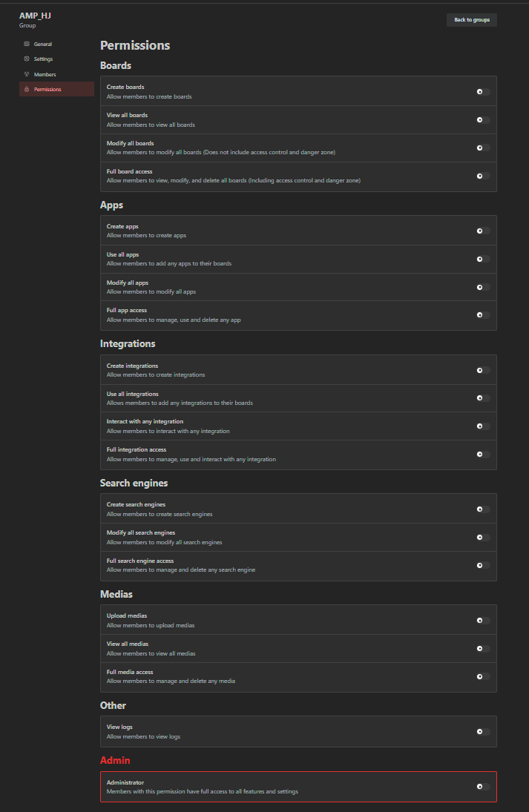Open the General menu item
Image resolution: width=529 pixels, height=812 pixels.
(43, 44)
